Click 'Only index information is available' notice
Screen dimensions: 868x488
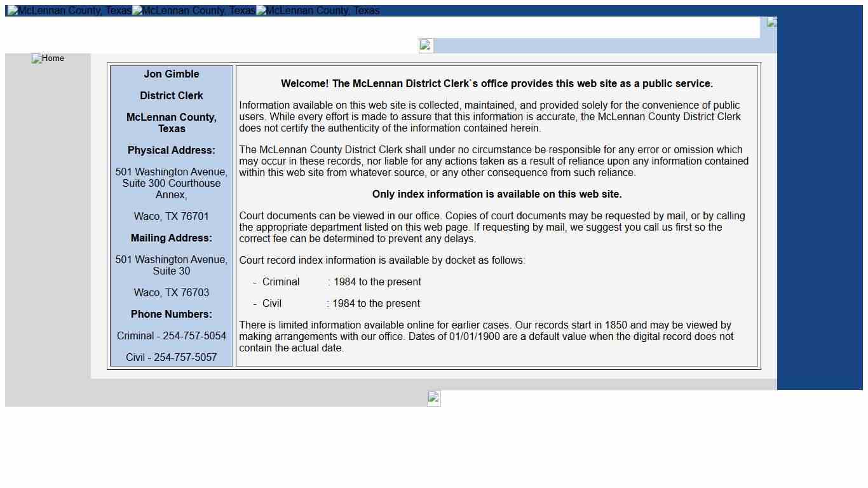496,194
